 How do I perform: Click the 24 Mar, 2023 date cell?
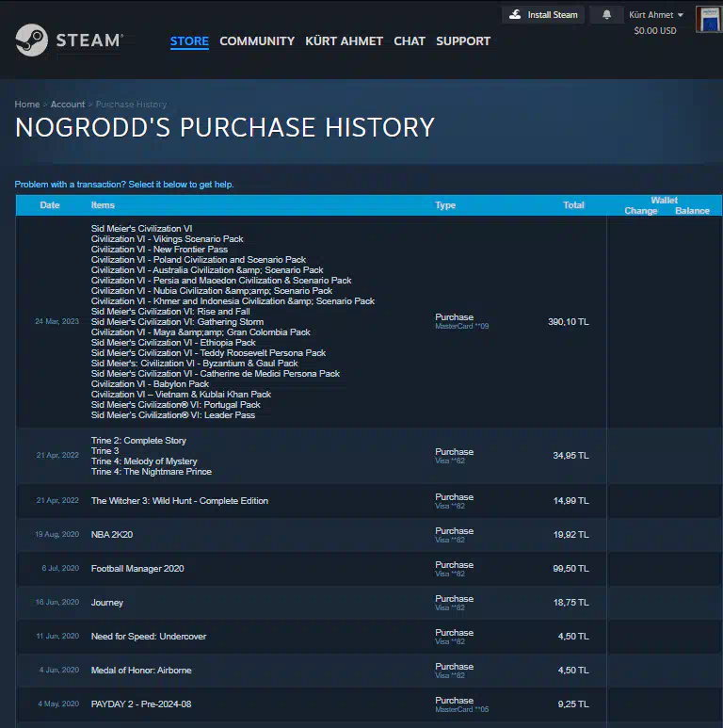pos(57,321)
